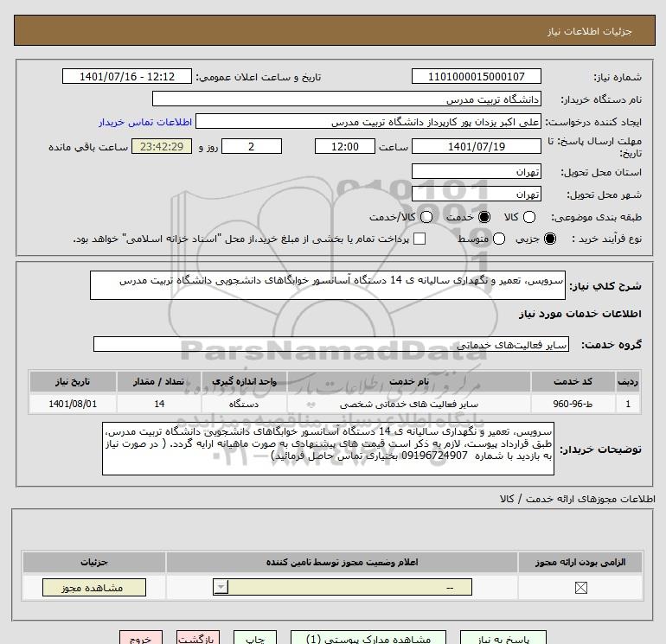Click the general need description text box
The width and height of the screenshot is (666, 644).
328,285
